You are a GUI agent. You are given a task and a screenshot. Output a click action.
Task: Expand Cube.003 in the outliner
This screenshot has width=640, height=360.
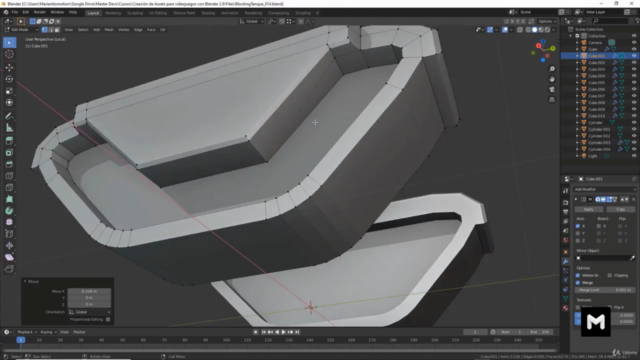click(577, 69)
